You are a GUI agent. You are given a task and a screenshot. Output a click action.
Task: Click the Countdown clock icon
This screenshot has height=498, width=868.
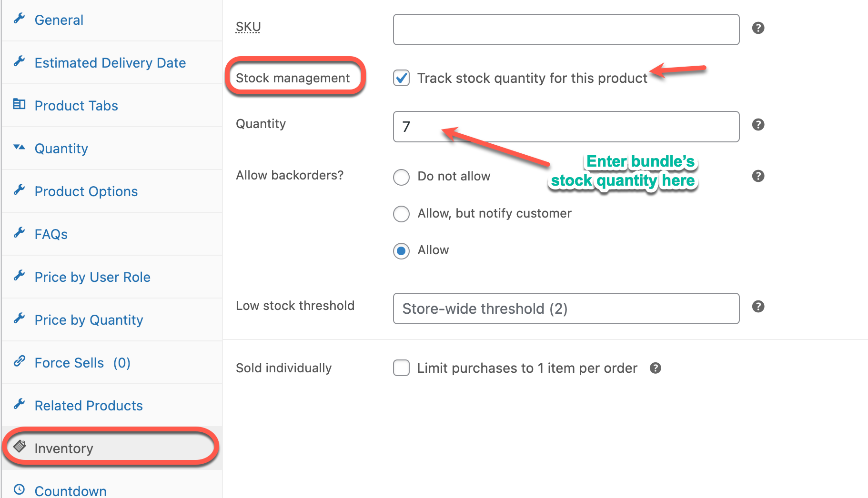tap(20, 489)
